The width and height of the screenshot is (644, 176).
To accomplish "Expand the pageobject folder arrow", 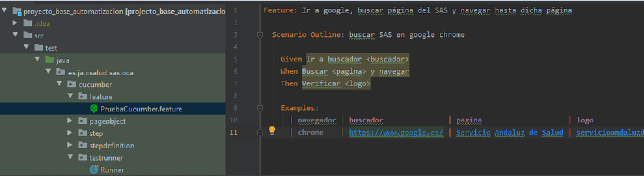I will tap(70, 120).
